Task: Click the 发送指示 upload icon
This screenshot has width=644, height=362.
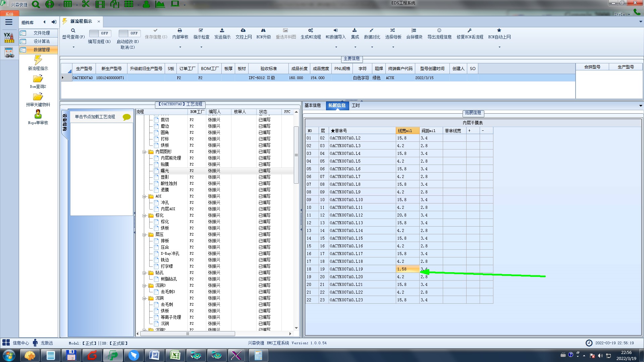Action: pos(222,31)
